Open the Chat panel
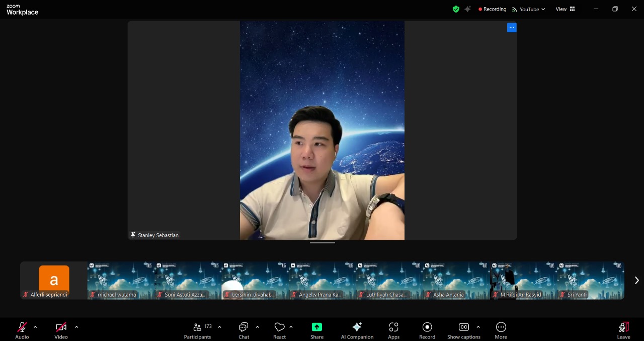 coord(244,330)
